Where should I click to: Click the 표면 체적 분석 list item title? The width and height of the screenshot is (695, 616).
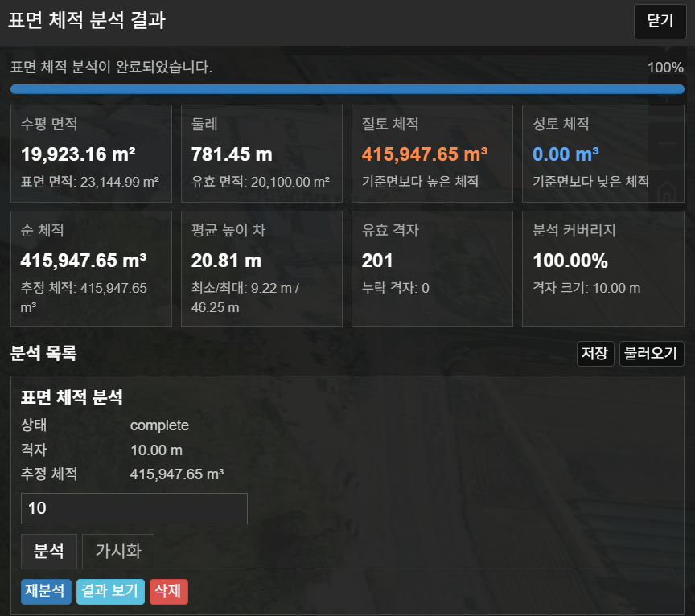click(x=72, y=397)
